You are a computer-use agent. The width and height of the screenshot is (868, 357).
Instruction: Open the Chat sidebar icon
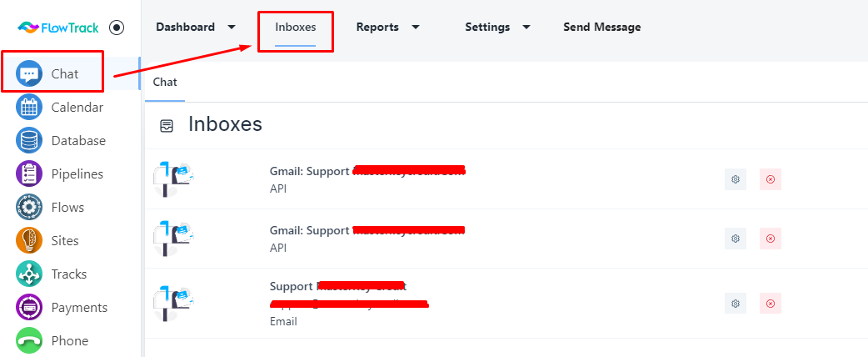(29, 73)
